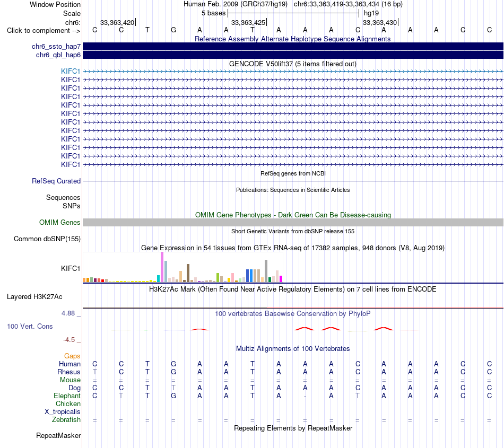This screenshot has height=448, width=504.
Task: Click the gray OMIM Genes bar
Action: coord(293,222)
